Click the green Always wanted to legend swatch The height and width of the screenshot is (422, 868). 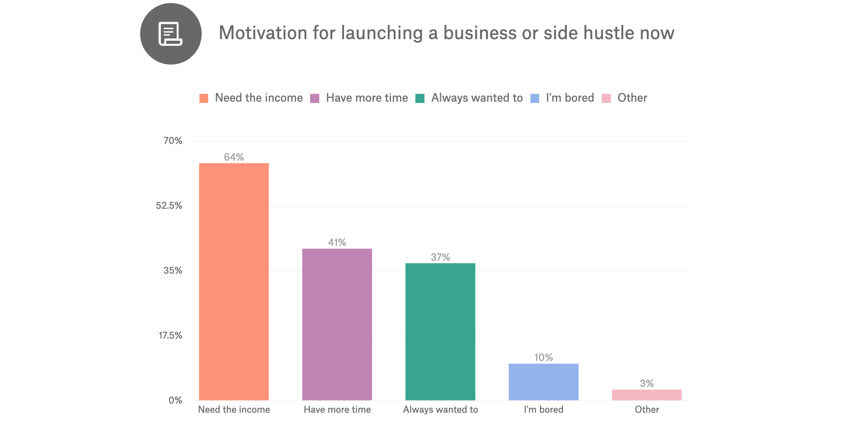click(x=420, y=98)
